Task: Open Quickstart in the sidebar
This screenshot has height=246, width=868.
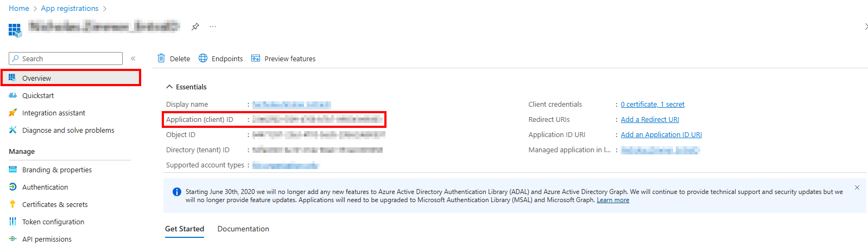Action: click(38, 95)
